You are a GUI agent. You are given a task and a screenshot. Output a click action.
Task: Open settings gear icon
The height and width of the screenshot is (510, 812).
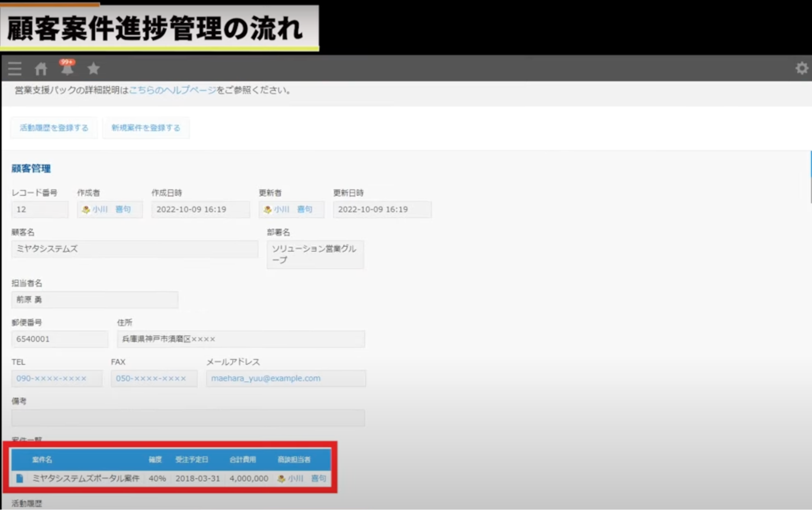point(801,68)
